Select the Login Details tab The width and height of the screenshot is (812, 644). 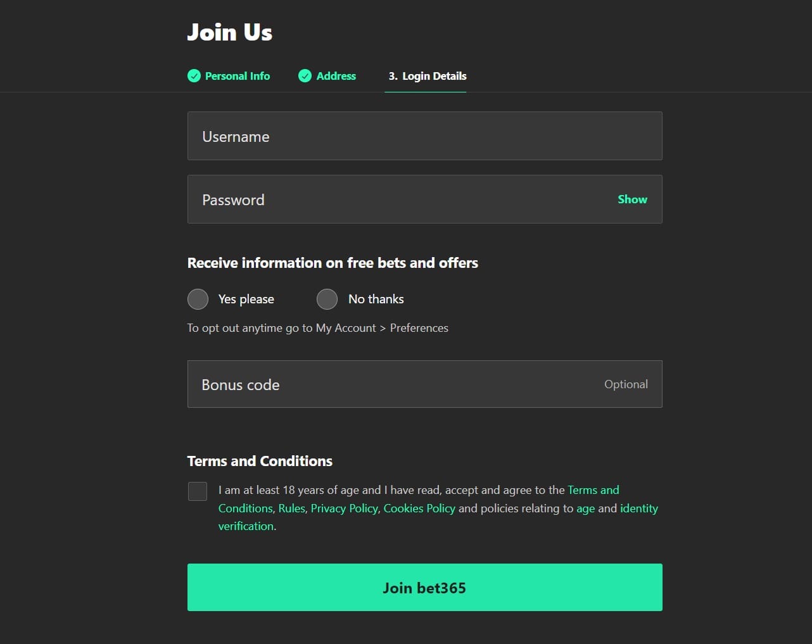pyautogui.click(x=428, y=76)
